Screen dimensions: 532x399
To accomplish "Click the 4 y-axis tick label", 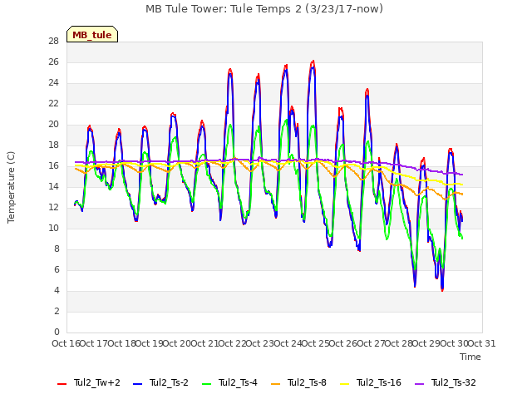I will point(57,291).
